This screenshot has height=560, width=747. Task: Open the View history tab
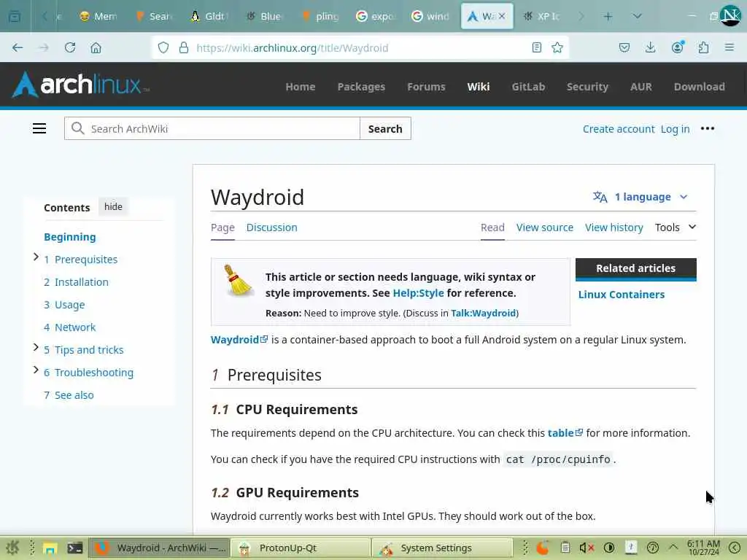click(614, 227)
